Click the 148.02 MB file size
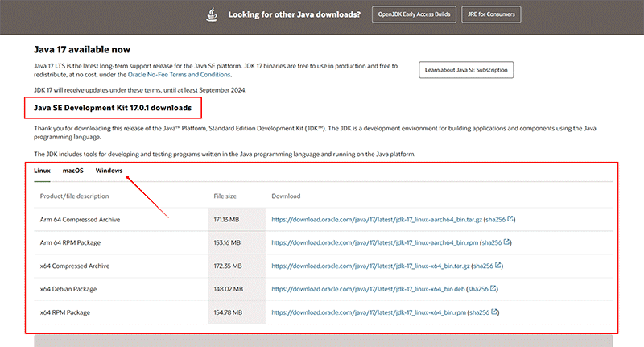The image size is (644, 347). (x=229, y=289)
